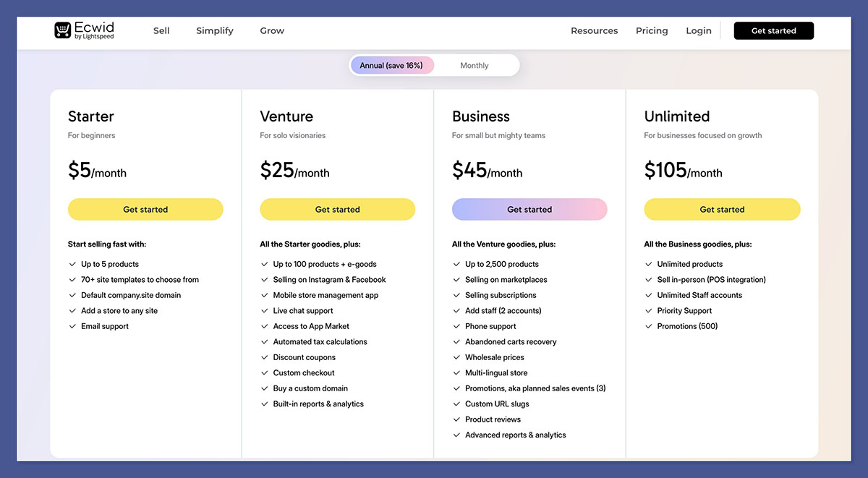Open the Simplify menu
868x478 pixels.
[214, 30]
